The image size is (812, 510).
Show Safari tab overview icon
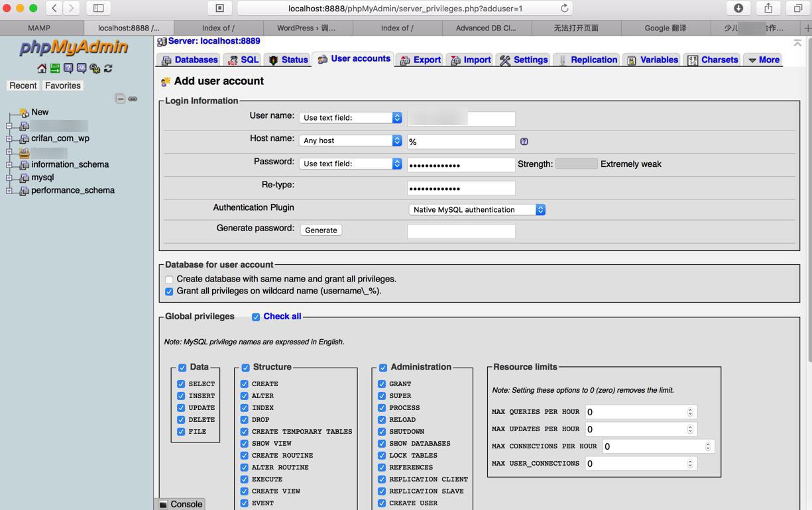pos(798,8)
